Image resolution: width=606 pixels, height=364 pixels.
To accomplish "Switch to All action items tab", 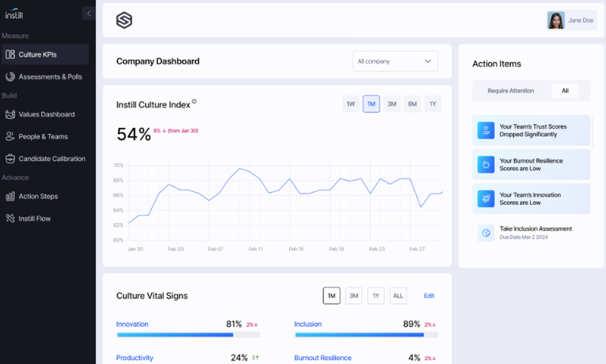I will 565,90.
